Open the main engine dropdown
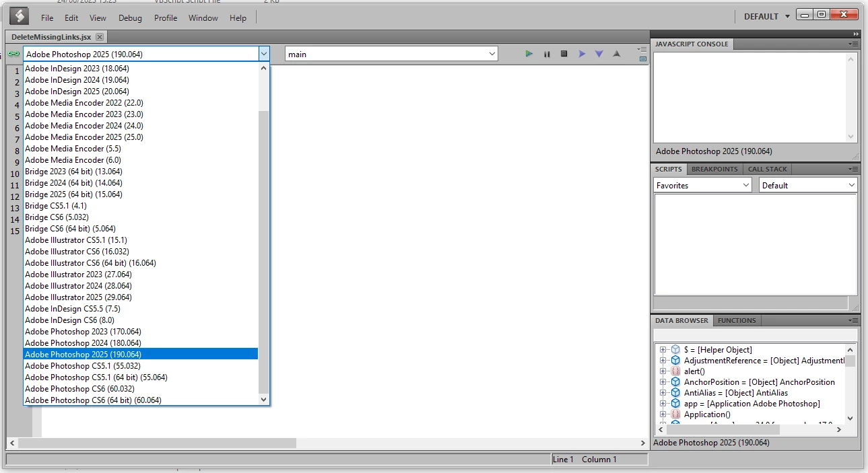Viewport: 868px width, 473px height. [391, 54]
